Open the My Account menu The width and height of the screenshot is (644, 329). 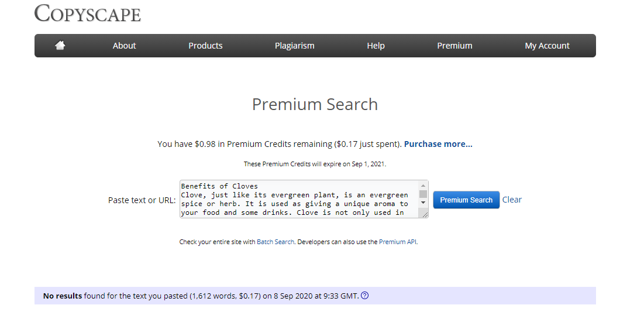point(547,46)
